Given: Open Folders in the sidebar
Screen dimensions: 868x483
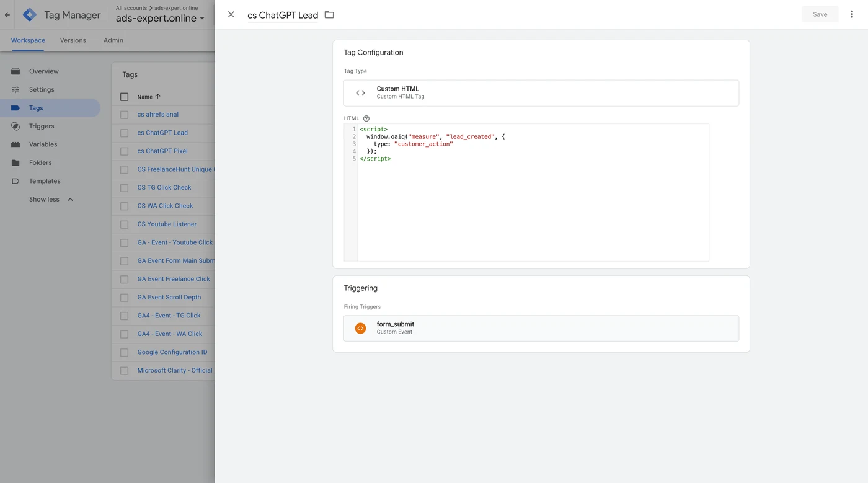Looking at the screenshot, I should click(x=40, y=162).
